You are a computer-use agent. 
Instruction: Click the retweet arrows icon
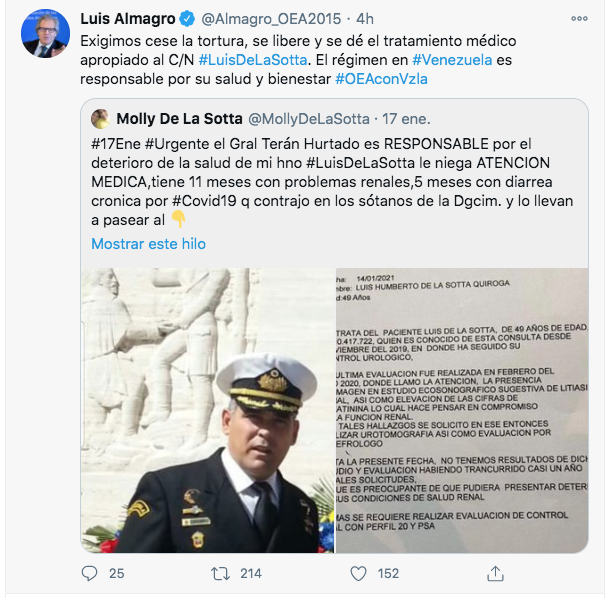click(220, 574)
